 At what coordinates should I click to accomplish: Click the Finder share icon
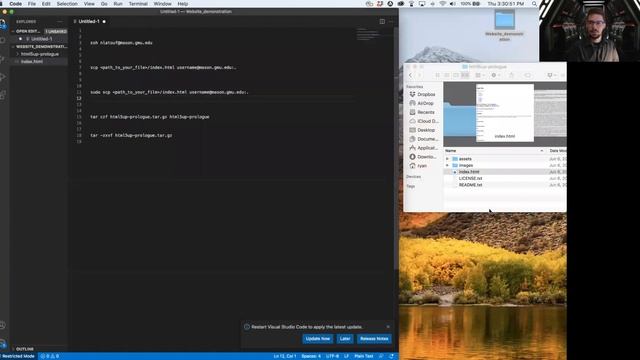(x=511, y=75)
